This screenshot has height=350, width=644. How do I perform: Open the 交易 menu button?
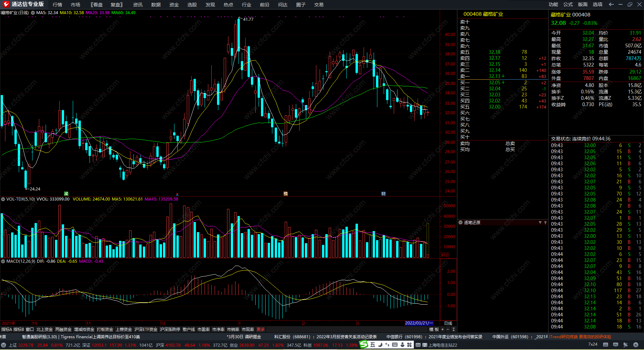pyautogui.click(x=319, y=5)
